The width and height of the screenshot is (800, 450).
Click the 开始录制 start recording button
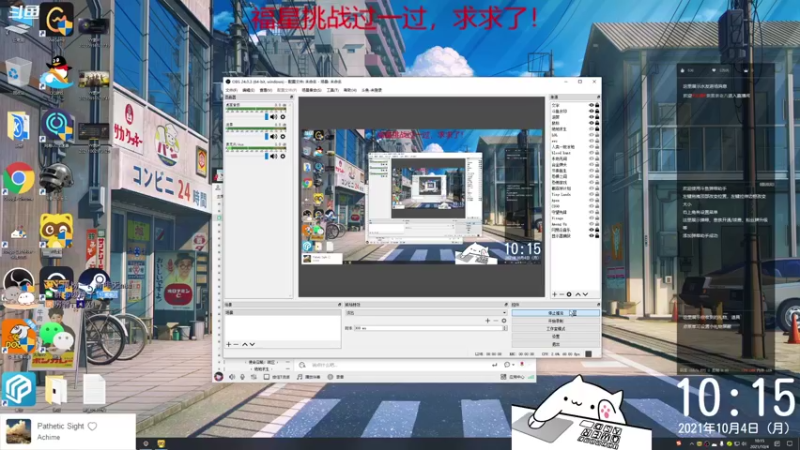click(556, 321)
